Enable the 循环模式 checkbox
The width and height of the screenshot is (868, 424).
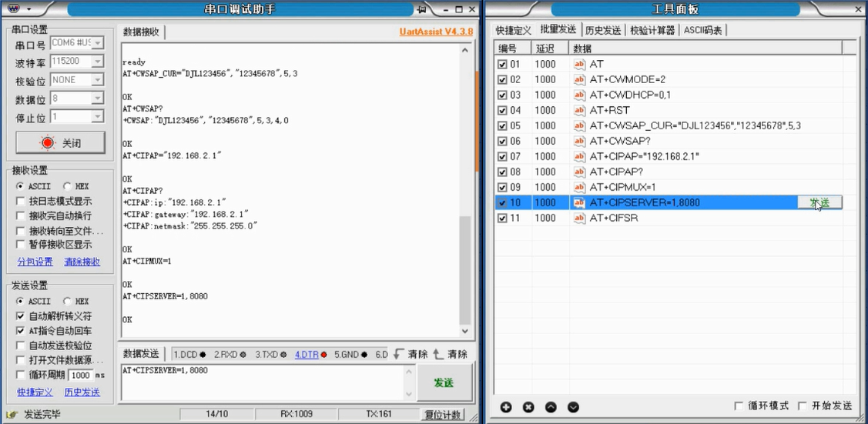(x=739, y=406)
